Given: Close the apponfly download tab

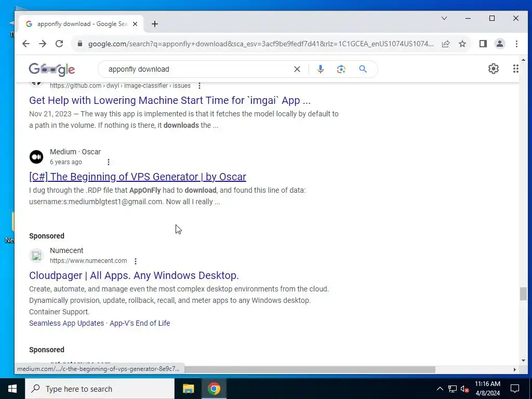Looking at the screenshot, I should (x=135, y=24).
